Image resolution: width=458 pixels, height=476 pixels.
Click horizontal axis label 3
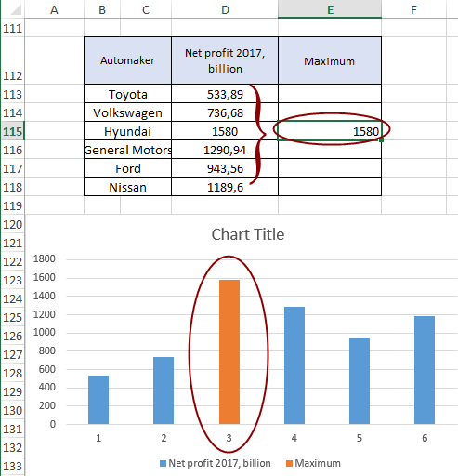click(x=229, y=438)
